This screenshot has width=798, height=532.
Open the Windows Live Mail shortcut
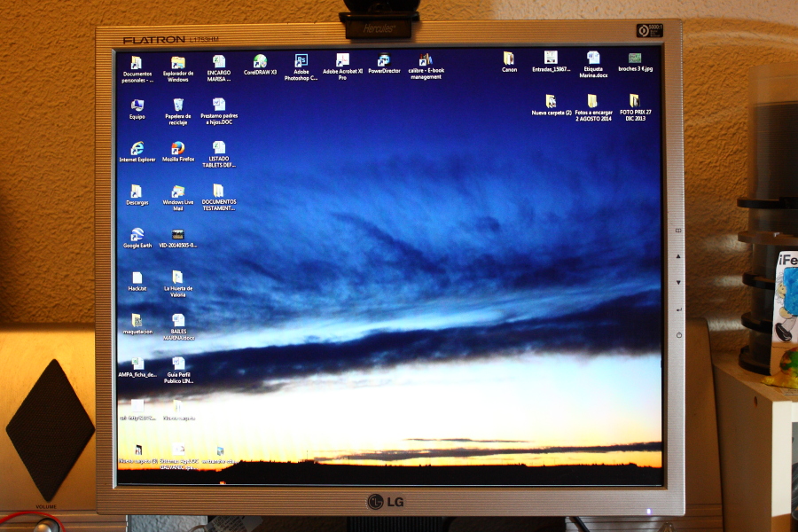pyautogui.click(x=178, y=198)
